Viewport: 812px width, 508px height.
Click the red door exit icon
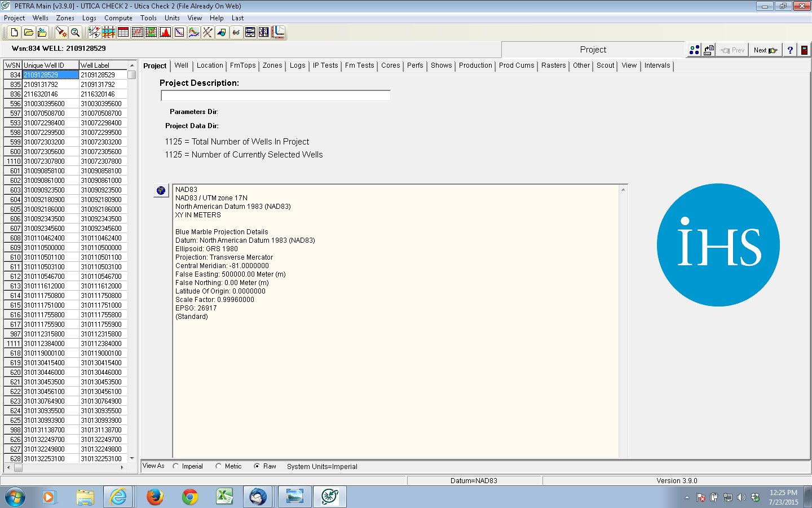(804, 50)
